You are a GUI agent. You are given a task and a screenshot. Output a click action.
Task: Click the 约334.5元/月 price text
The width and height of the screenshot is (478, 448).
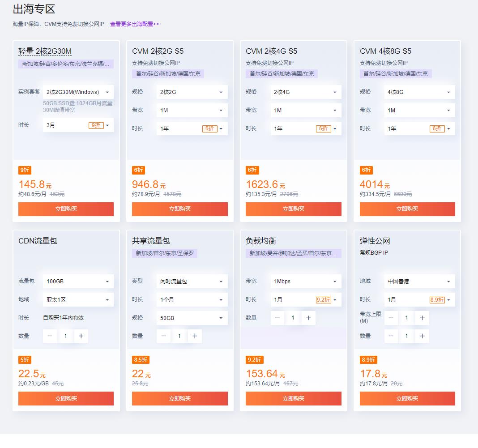(375, 194)
